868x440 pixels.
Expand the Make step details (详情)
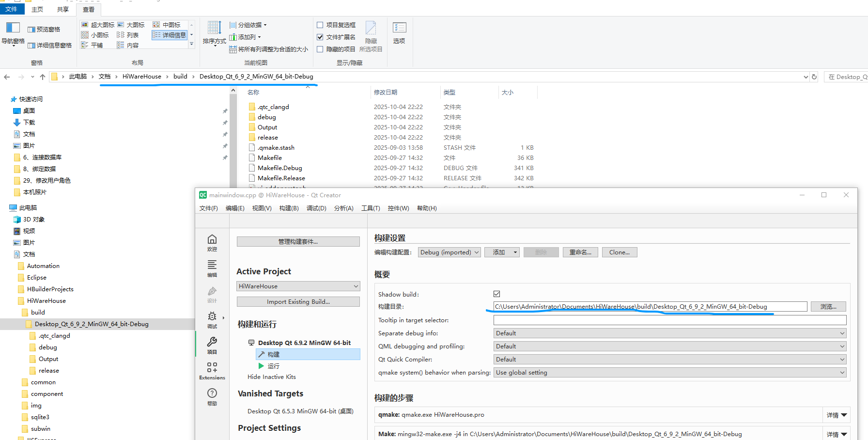(837, 434)
